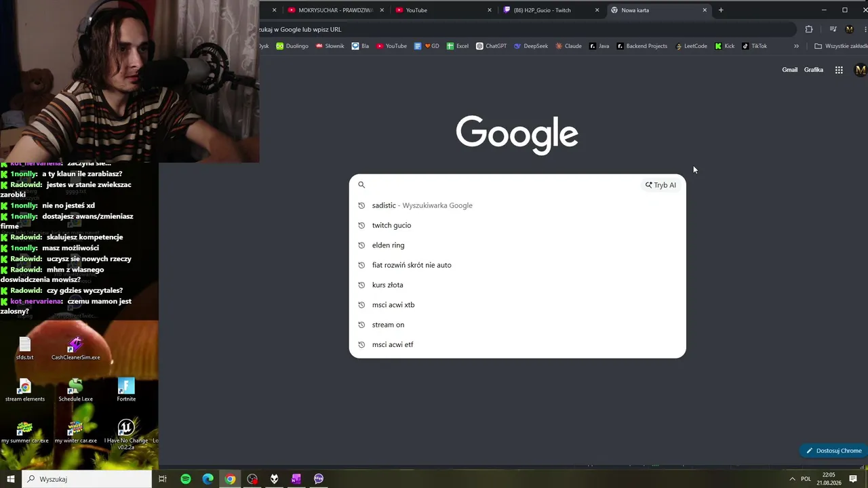Screen dimensions: 868x488
Task: Open the Dostosuj Chrome customization button
Action: pyautogui.click(x=833, y=451)
